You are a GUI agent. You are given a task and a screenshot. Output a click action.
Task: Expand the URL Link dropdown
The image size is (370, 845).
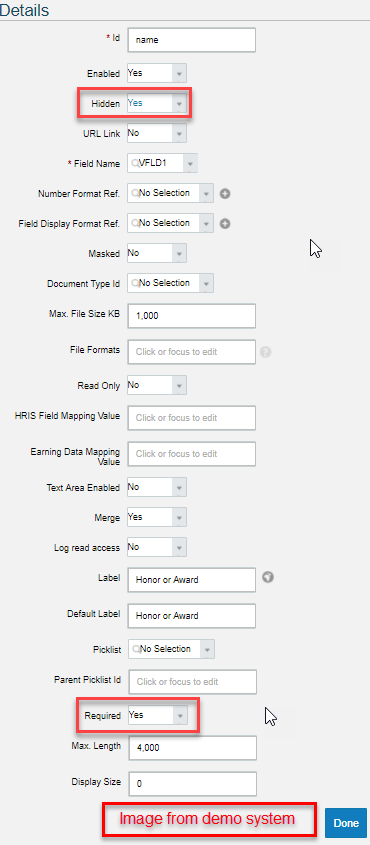[157, 133]
